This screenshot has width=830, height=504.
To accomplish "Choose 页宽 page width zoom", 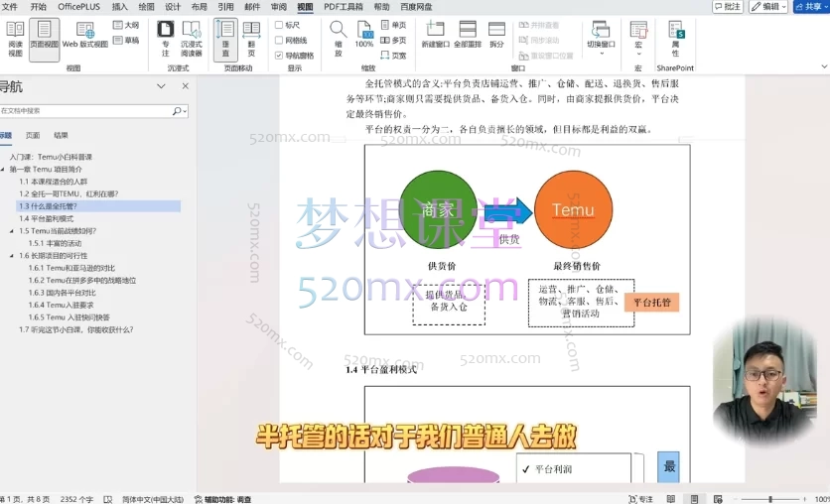I will [393, 55].
